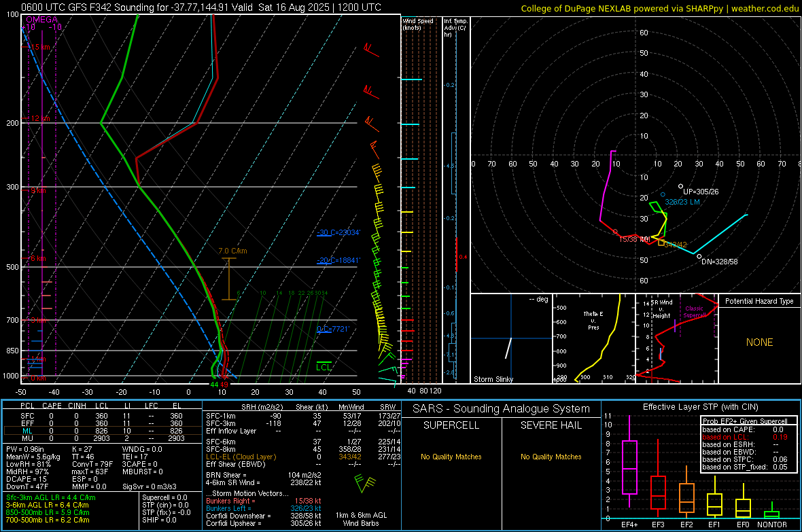This screenshot has width=802, height=532.
Task: Click the 12 km height marker
Action: pyautogui.click(x=40, y=118)
